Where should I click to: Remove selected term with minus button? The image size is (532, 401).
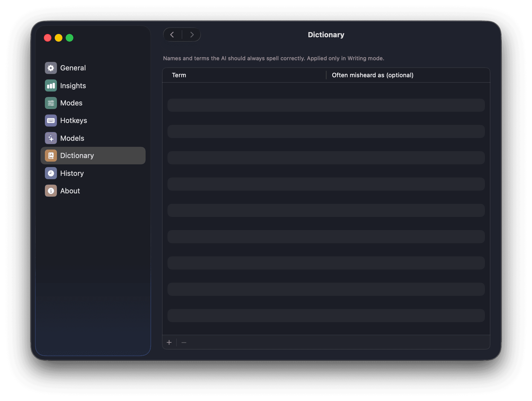point(184,342)
